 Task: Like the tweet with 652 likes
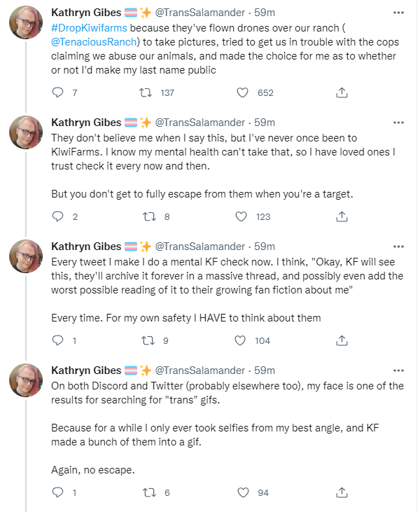242,92
